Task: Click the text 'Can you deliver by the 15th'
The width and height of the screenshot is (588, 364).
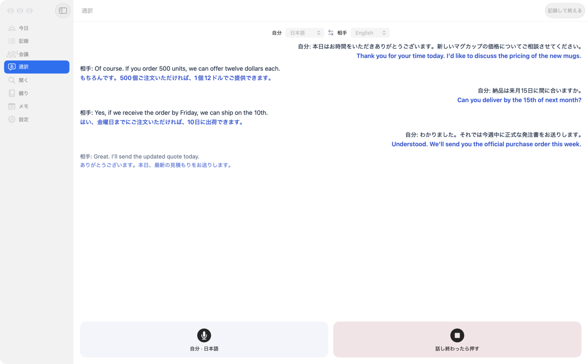Action: point(519,100)
